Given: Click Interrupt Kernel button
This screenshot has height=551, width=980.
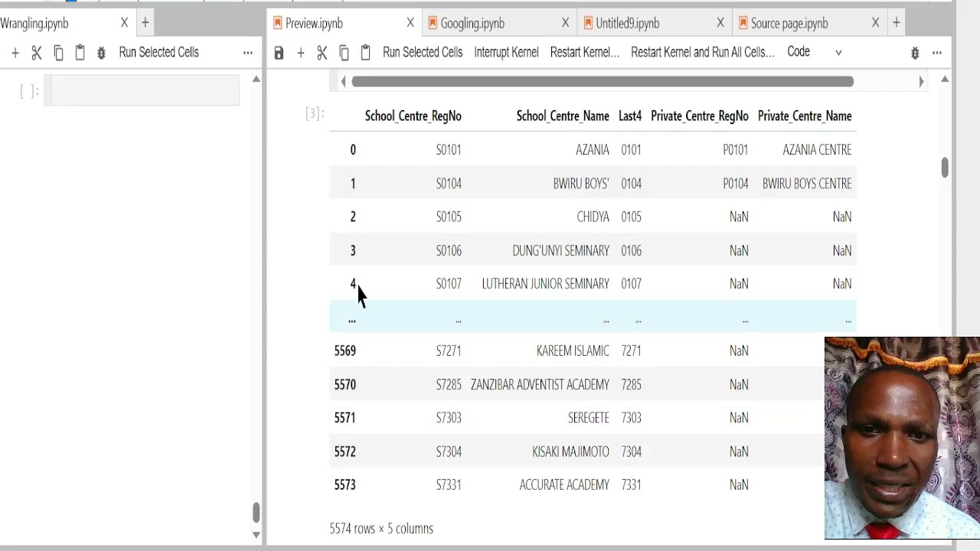Looking at the screenshot, I should (506, 52).
